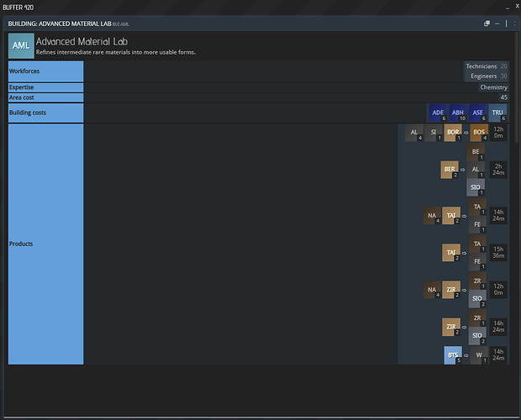521x420 pixels.
Task: Click the Technicians workforce entry
Action: click(x=487, y=66)
